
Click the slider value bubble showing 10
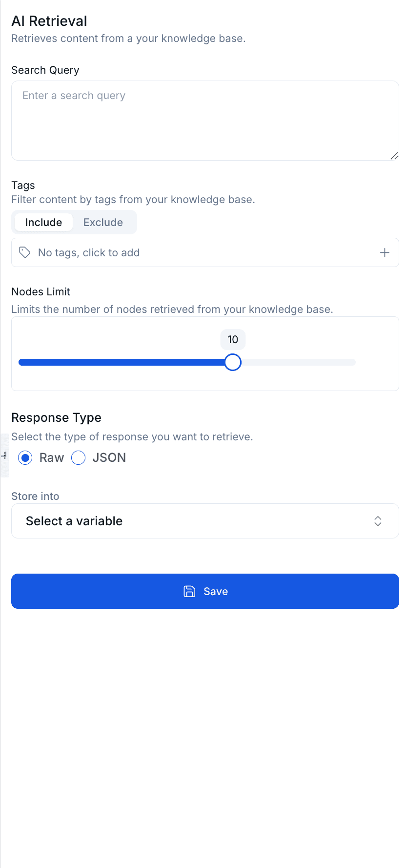(233, 339)
